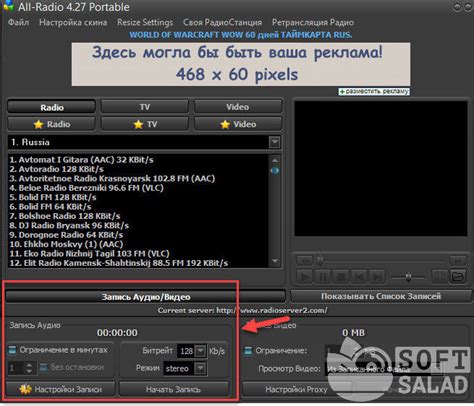
Task: Click the All-Radio app icon in title bar
Action: pyautogui.click(x=9, y=6)
